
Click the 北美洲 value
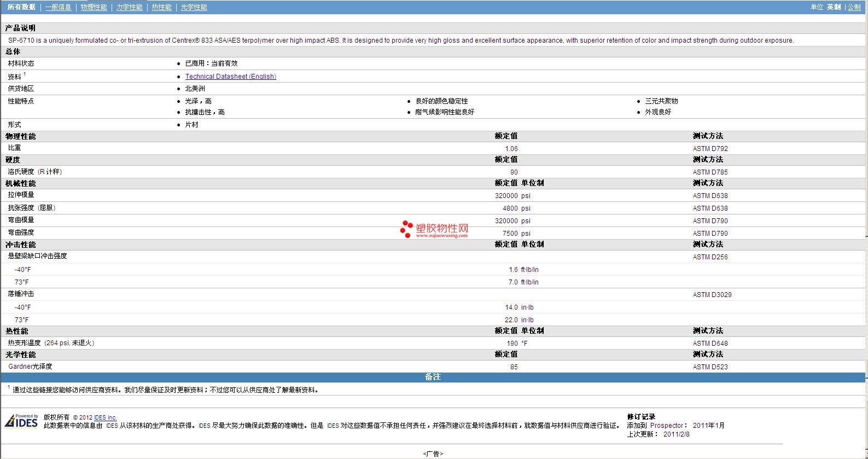(x=195, y=89)
